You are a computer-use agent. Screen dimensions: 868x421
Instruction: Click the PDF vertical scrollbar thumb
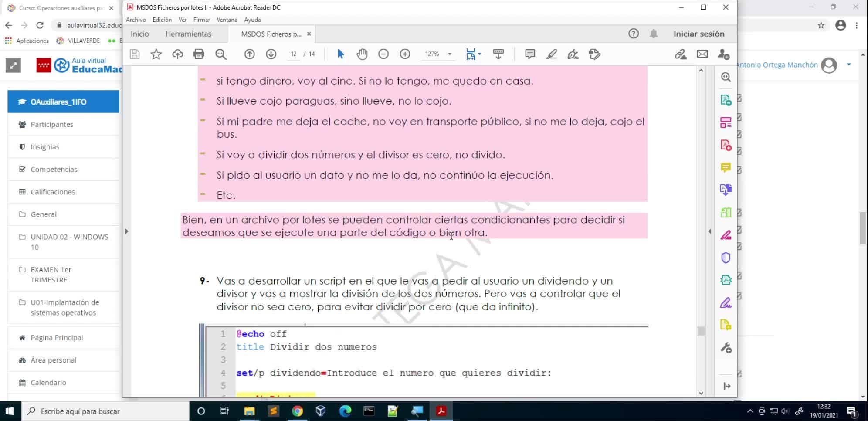[701, 331]
